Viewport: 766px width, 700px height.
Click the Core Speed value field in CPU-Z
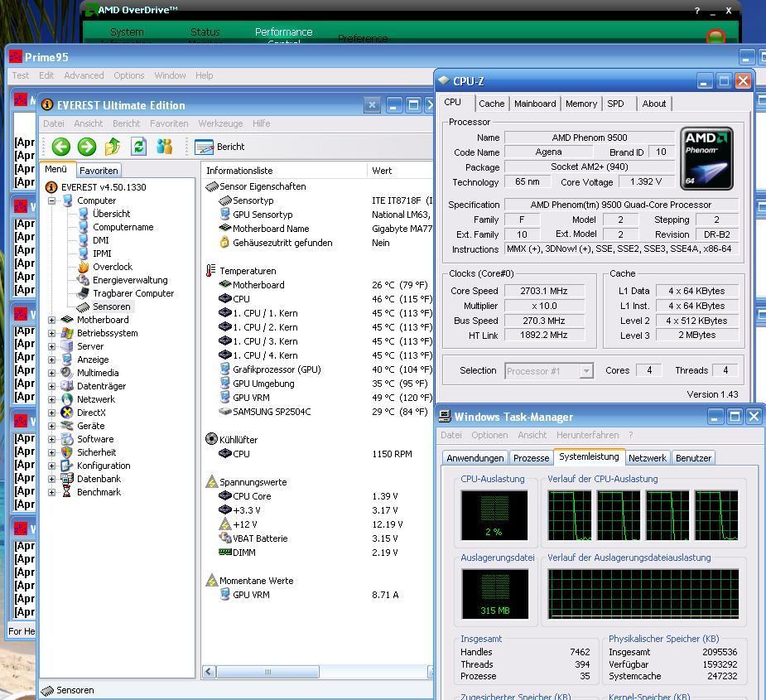[x=544, y=291]
